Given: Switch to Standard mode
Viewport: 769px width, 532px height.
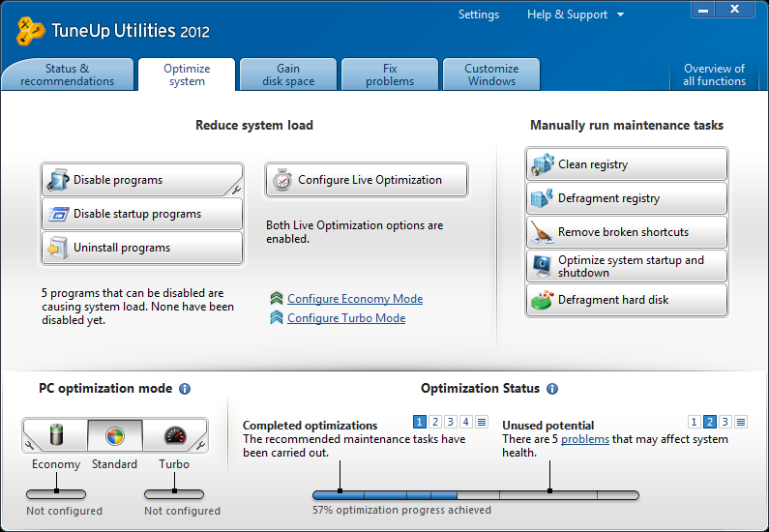Looking at the screenshot, I should (x=115, y=435).
